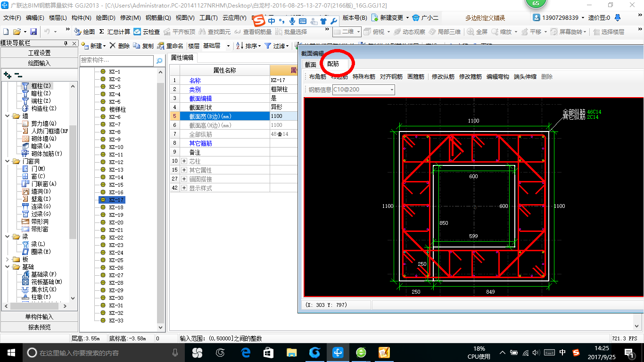
Task: Expand the 芯柱 property group
Action: (184, 161)
